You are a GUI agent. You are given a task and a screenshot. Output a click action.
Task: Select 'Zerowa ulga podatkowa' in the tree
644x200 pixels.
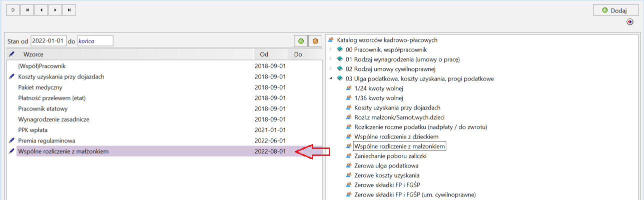[386, 165]
